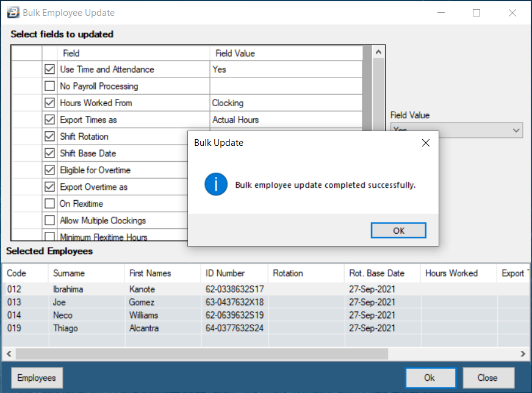
Task: Toggle the Export Times as checkbox
Action: [x=49, y=120]
